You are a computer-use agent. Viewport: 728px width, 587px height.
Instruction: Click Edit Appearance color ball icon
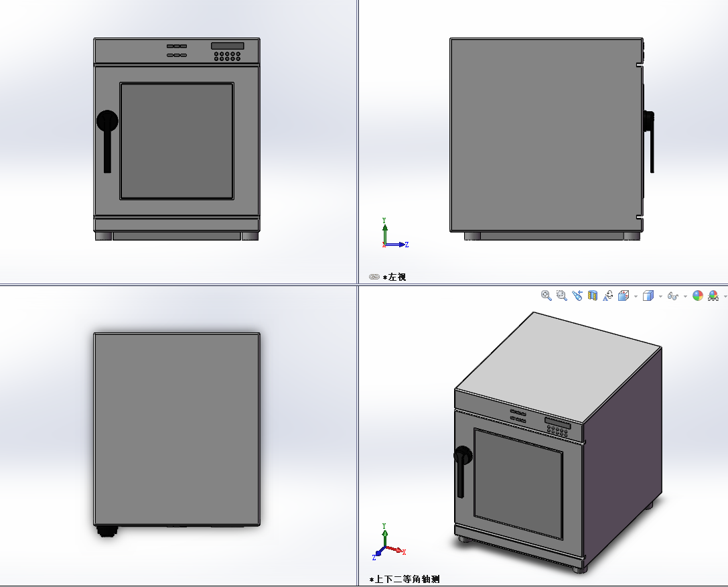pyautogui.click(x=697, y=296)
